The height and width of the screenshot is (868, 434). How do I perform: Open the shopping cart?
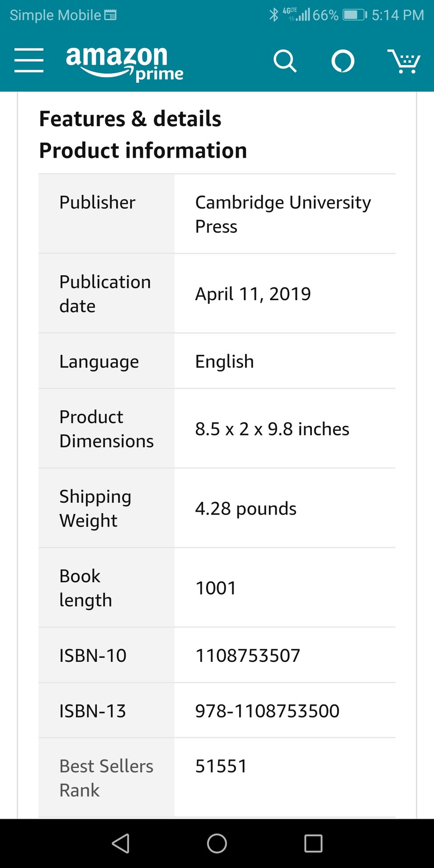[x=404, y=61]
